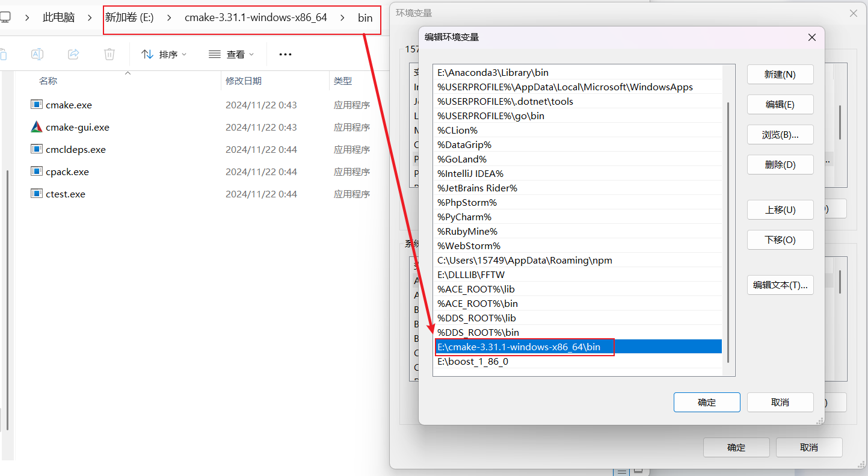Click the 编辑文本(T)... button

[780, 285]
